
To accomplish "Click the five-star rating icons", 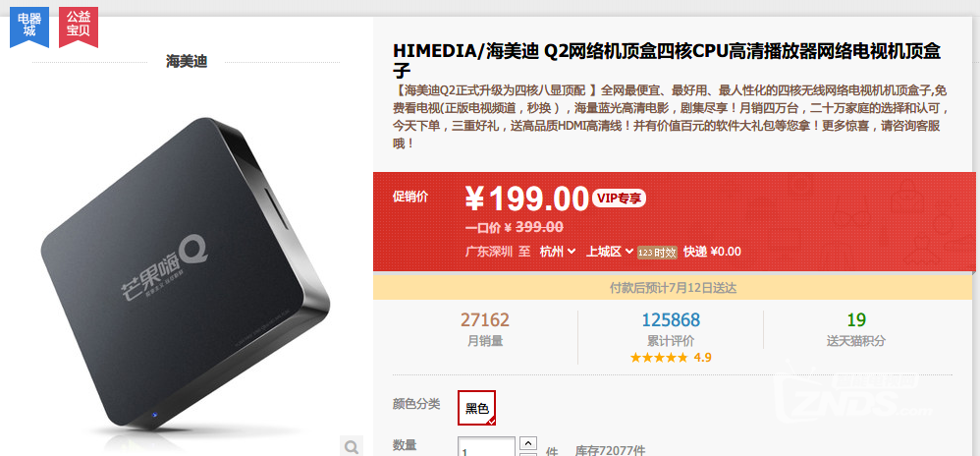I will point(659,358).
